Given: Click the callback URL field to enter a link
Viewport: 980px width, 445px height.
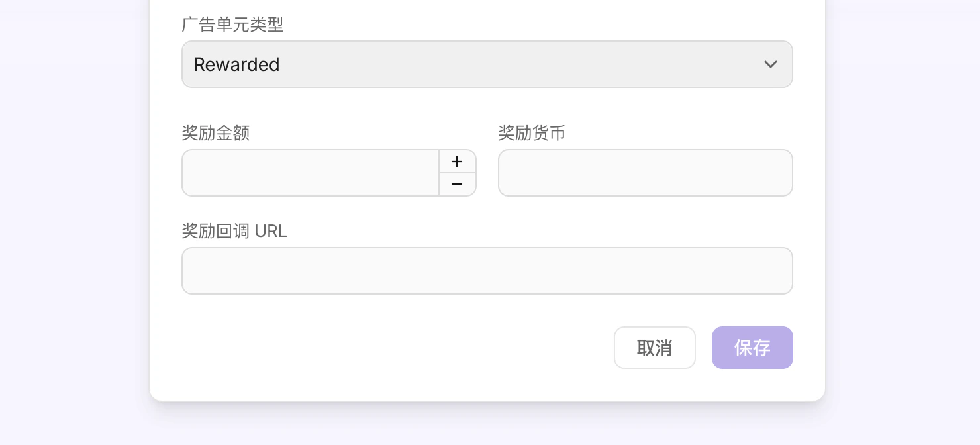Looking at the screenshot, I should tap(487, 271).
